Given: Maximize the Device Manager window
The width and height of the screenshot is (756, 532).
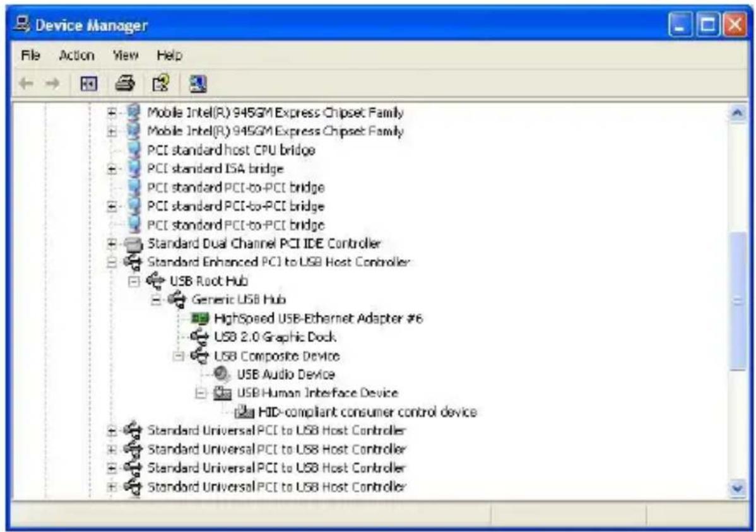Looking at the screenshot, I should point(707,25).
